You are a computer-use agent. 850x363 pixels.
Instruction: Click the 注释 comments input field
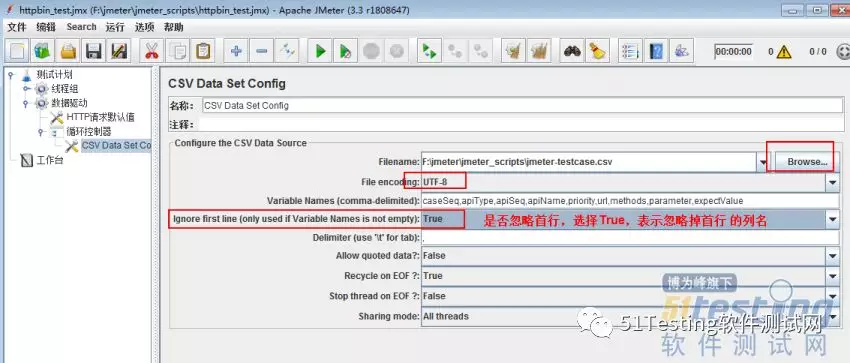pos(520,125)
